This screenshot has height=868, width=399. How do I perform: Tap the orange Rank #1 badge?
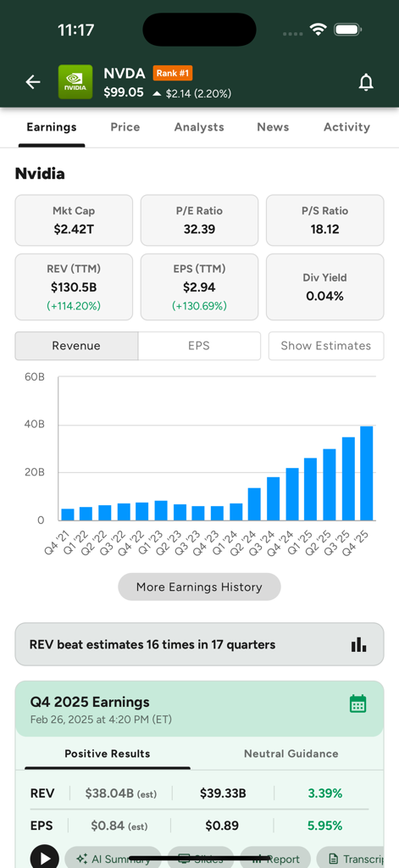point(173,73)
